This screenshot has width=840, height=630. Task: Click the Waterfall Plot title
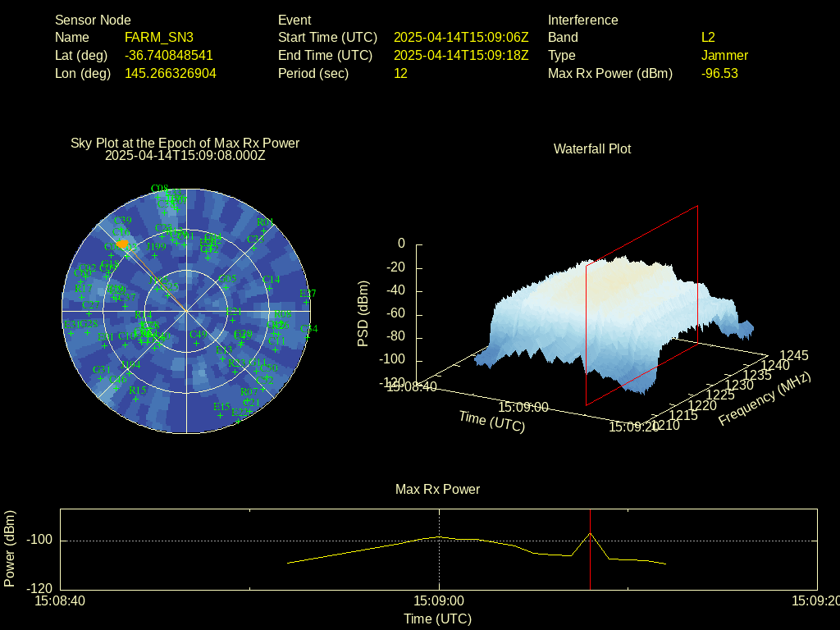(592, 148)
